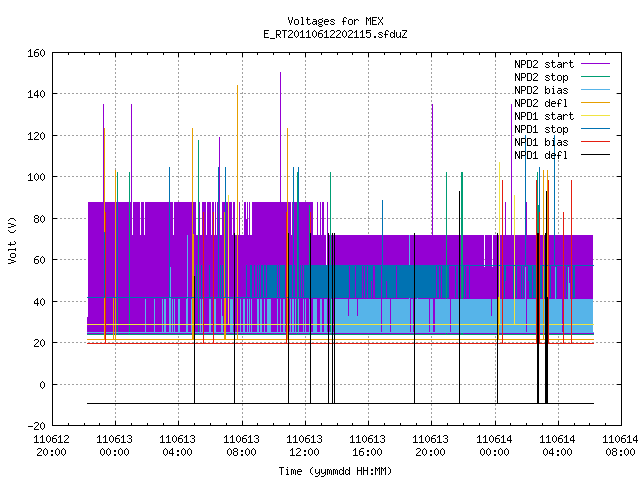This screenshot has width=640, height=480.
Task: Click the NPD1 stop legend label
Action: click(x=541, y=129)
